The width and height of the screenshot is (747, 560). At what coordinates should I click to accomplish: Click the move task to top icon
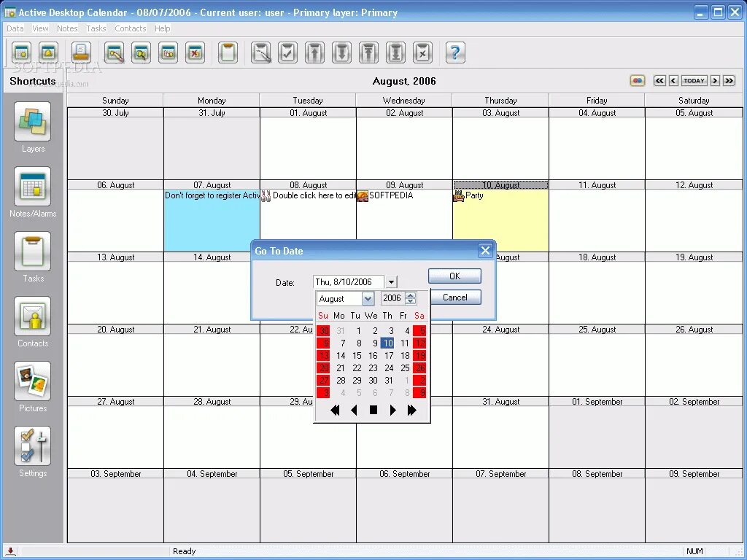368,52
